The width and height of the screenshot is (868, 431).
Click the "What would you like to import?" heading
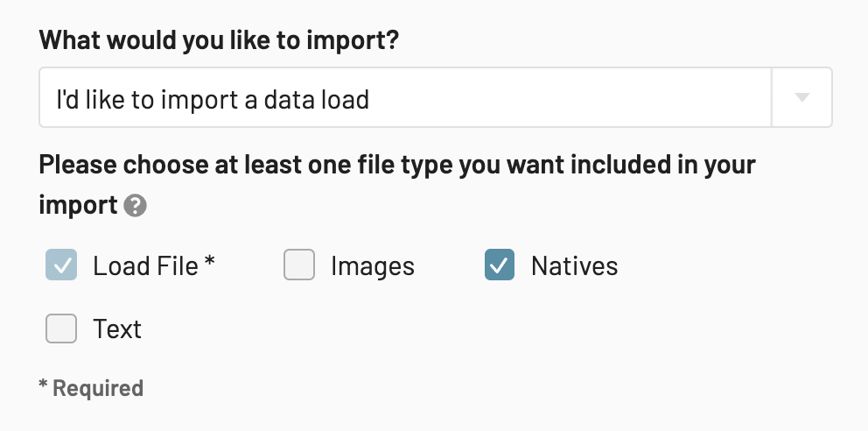click(x=219, y=40)
